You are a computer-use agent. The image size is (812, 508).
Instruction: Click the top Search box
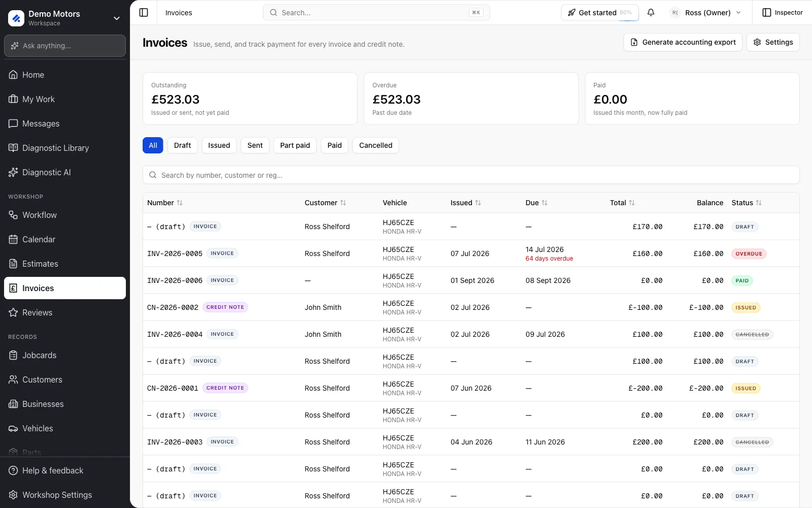click(376, 13)
